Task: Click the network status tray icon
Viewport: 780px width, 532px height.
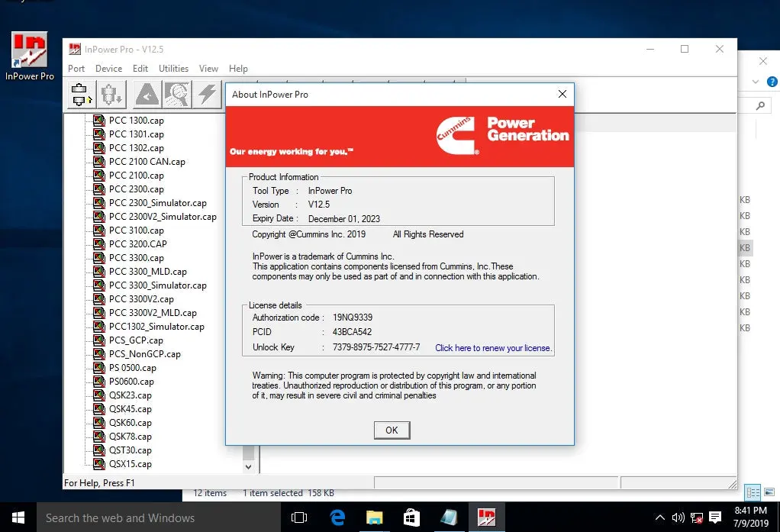Action: click(x=696, y=517)
